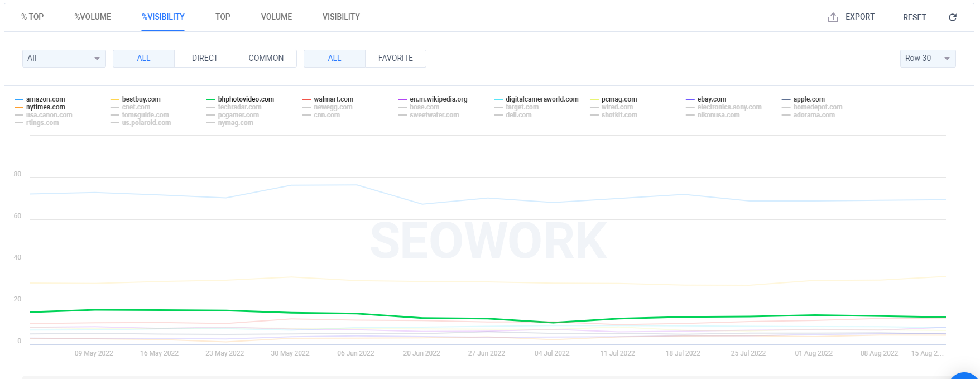This screenshot has width=980, height=379.
Task: Enable cnn.com legend entry
Action: [321, 115]
